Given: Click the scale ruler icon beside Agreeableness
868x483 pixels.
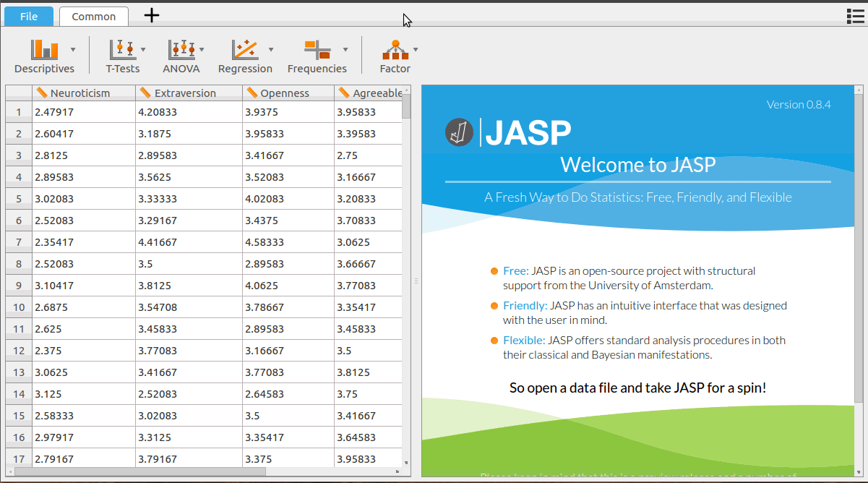Looking at the screenshot, I should [344, 93].
